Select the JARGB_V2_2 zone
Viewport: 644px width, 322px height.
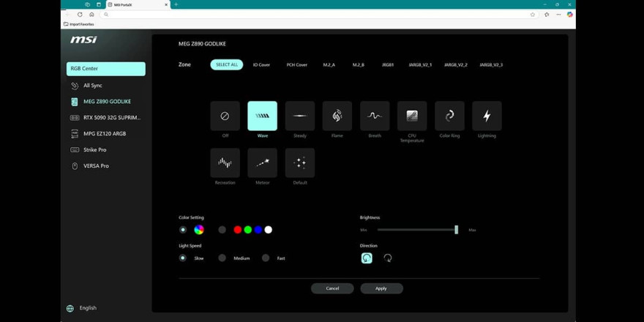tap(455, 65)
